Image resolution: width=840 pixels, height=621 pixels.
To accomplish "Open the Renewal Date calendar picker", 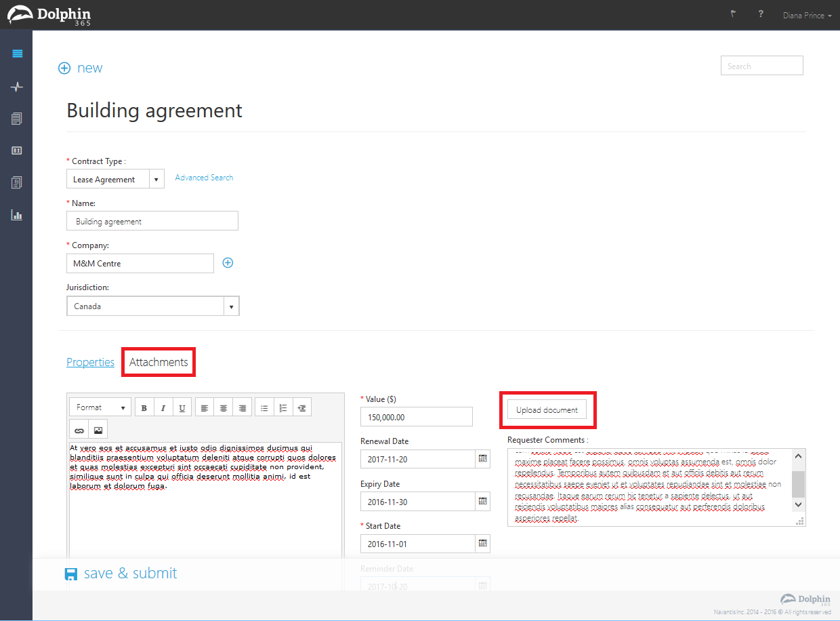I will pos(483,459).
